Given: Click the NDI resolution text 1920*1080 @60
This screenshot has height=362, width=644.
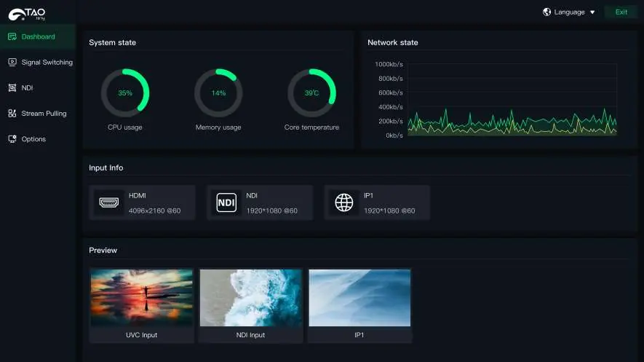Looking at the screenshot, I should [x=272, y=210].
